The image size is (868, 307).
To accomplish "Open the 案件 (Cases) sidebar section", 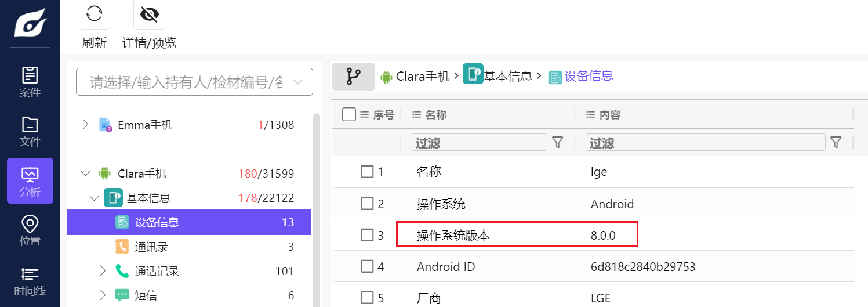I will click(30, 82).
